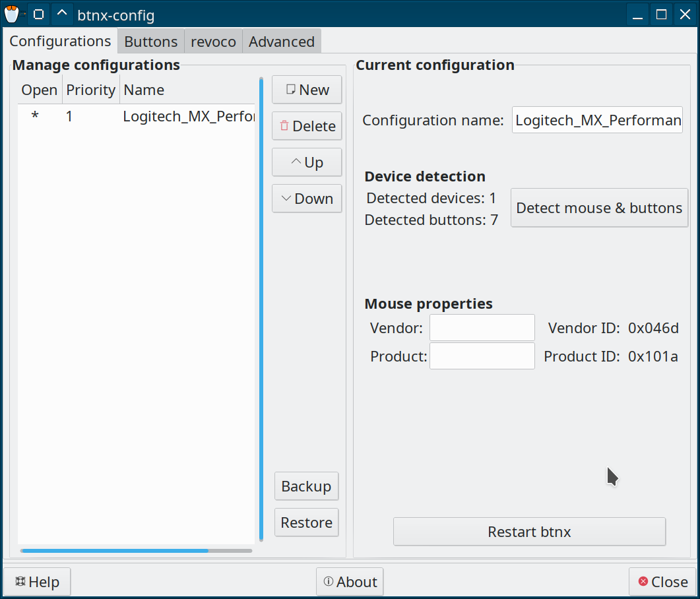Click the Vendor ID value 0x046d
The width and height of the screenshot is (700, 599).
(653, 328)
